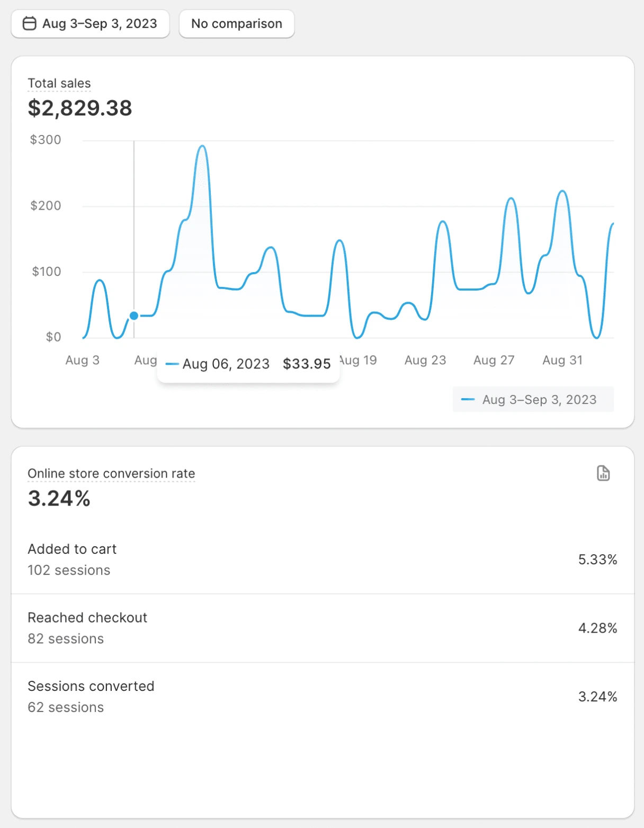The height and width of the screenshot is (828, 644).
Task: Click the Online store conversion rate heading
Action: pyautogui.click(x=111, y=474)
